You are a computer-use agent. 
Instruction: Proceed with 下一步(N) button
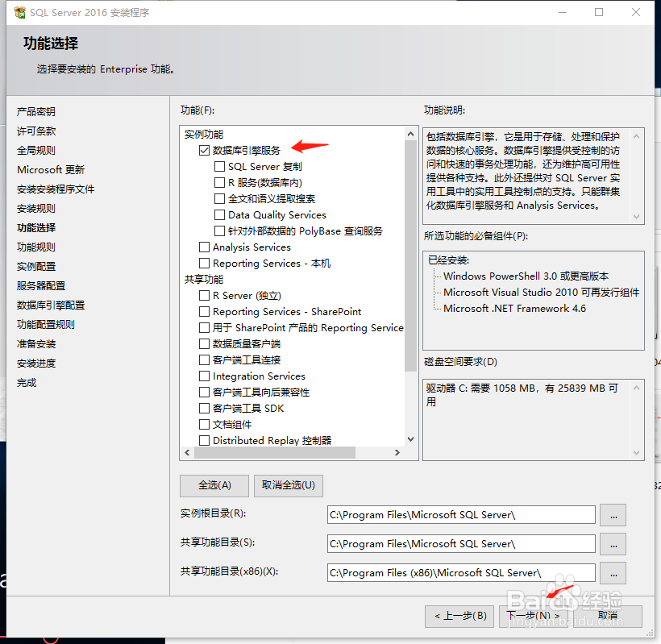(534, 616)
